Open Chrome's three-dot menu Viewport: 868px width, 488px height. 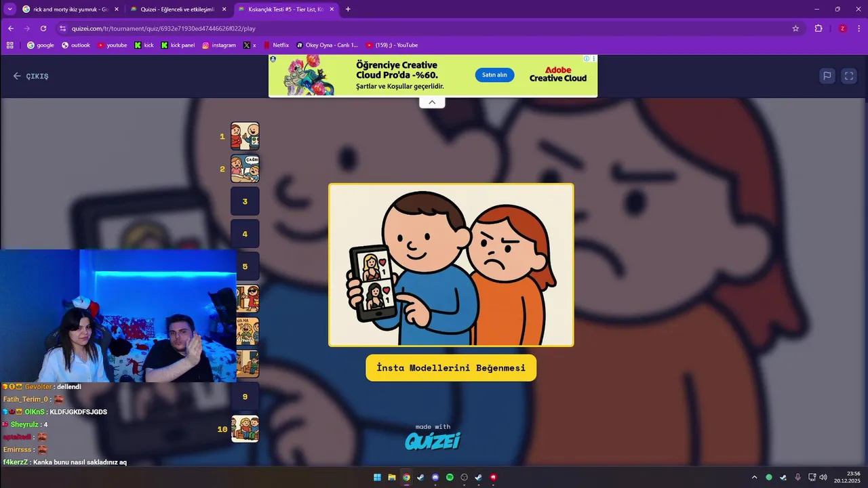tap(858, 28)
